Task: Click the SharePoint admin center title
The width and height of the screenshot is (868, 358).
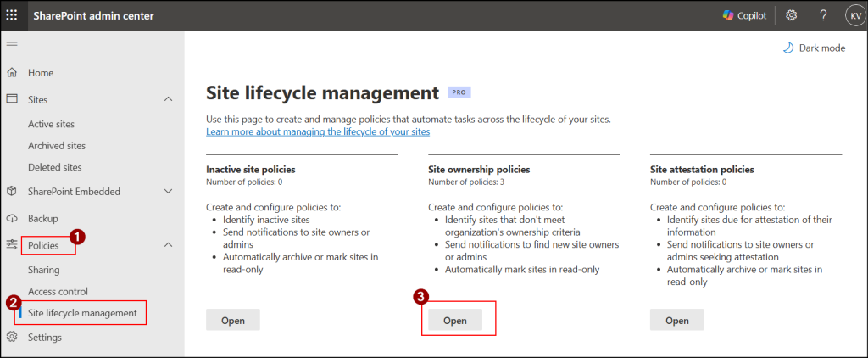Action: (x=93, y=15)
